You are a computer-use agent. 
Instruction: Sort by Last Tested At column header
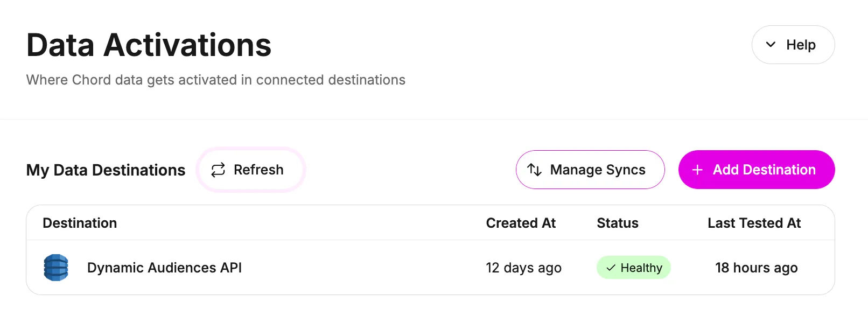[x=754, y=223]
